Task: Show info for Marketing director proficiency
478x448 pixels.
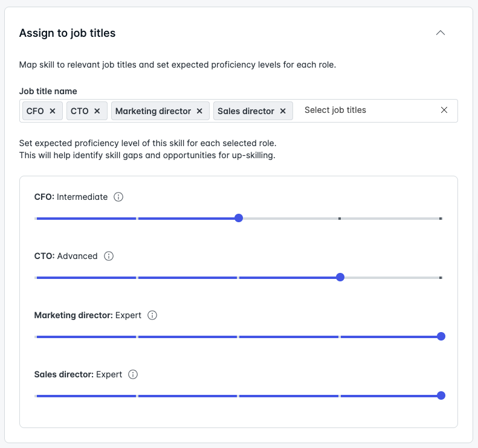Action: pyautogui.click(x=152, y=315)
